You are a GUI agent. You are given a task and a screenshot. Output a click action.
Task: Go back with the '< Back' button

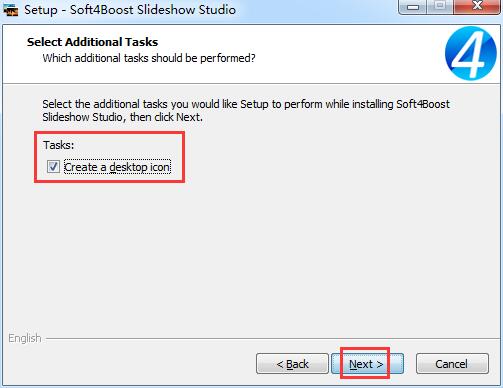pos(292,364)
